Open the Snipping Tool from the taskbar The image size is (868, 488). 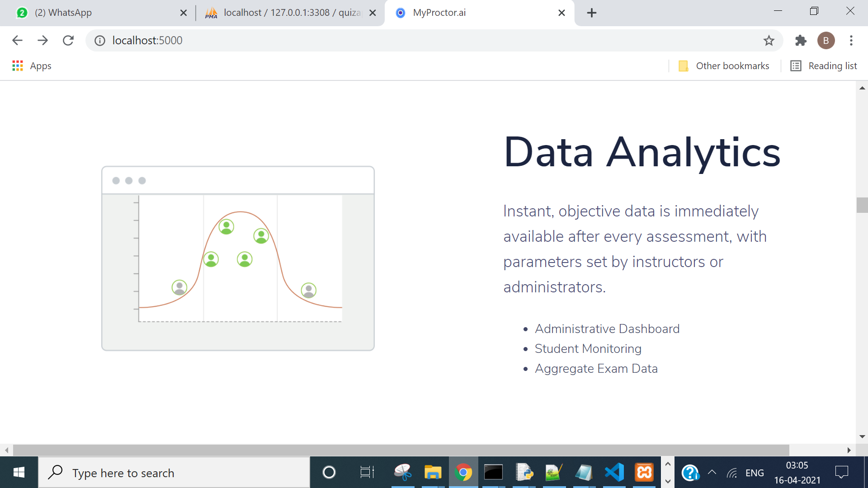point(403,472)
